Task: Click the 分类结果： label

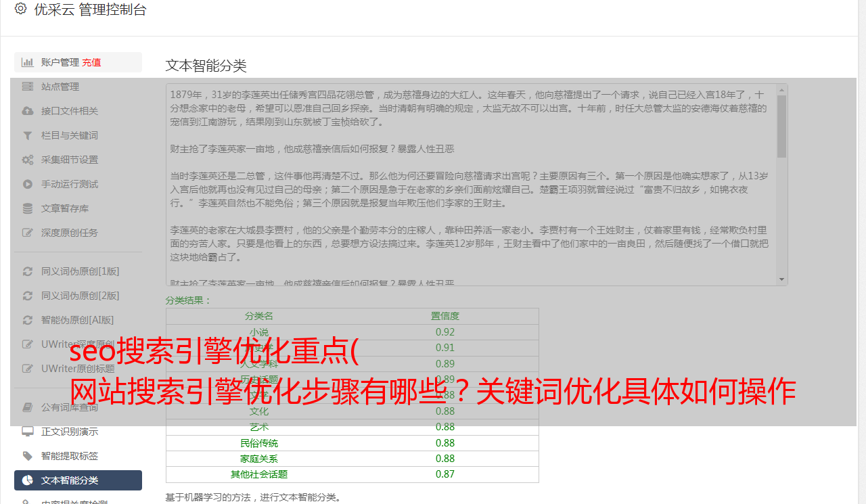Action: 189,300
